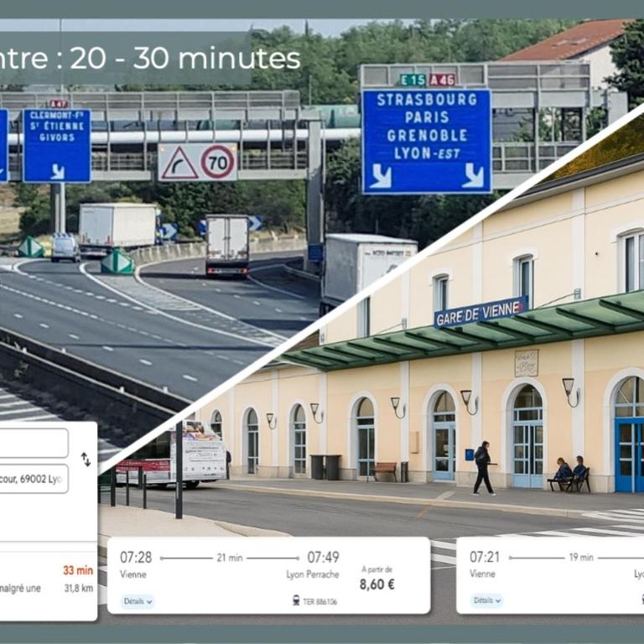
Task: Click the train icon beside TER 886106
Action: pos(296,600)
